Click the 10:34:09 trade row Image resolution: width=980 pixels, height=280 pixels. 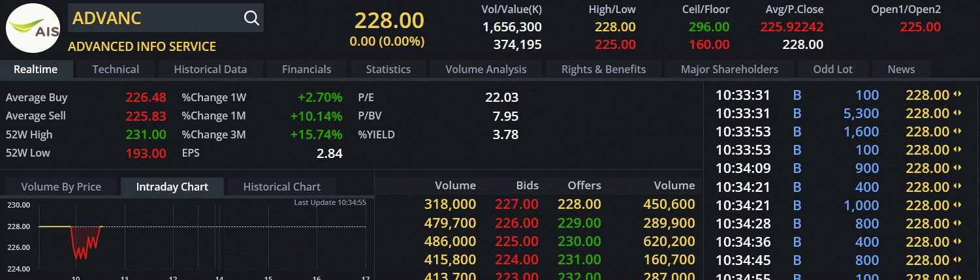pos(840,168)
